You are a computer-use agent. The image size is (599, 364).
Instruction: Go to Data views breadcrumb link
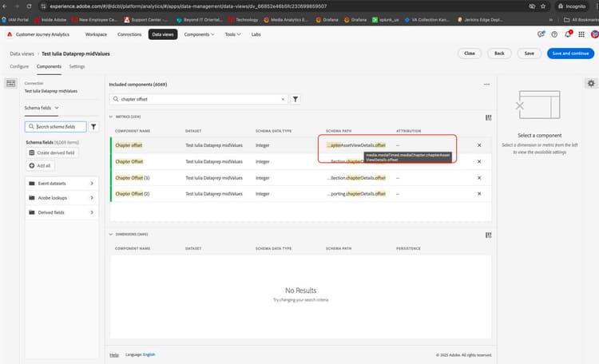click(22, 53)
